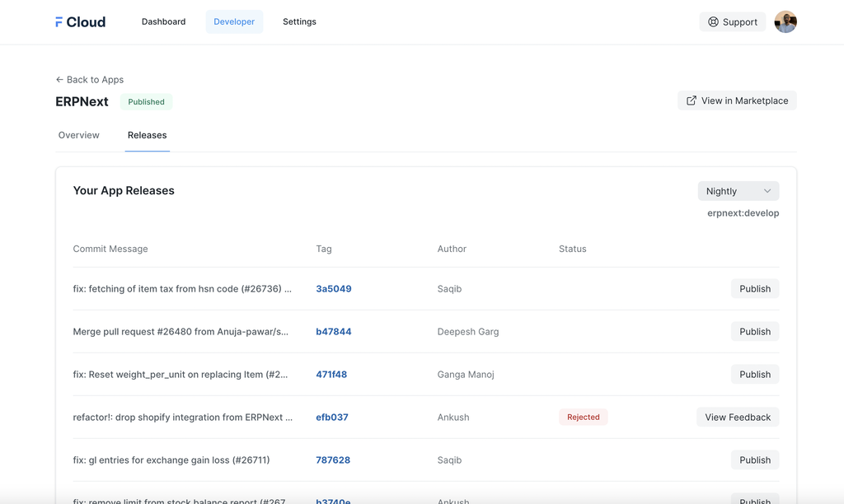Go to Settings in top navigation
844x504 pixels.
click(299, 21)
